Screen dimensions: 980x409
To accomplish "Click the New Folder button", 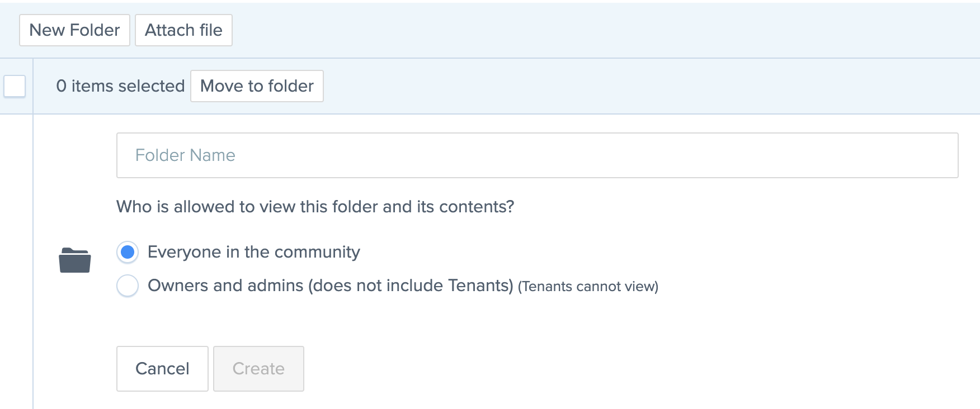I will 74,30.
